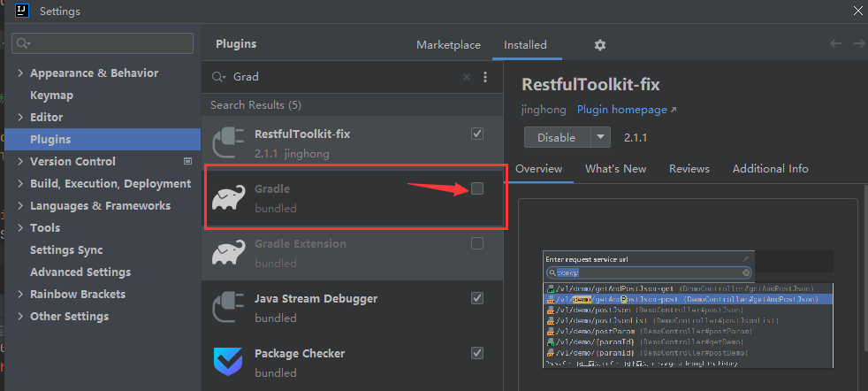Open the plugin search options menu
The image size is (868, 391).
click(485, 77)
